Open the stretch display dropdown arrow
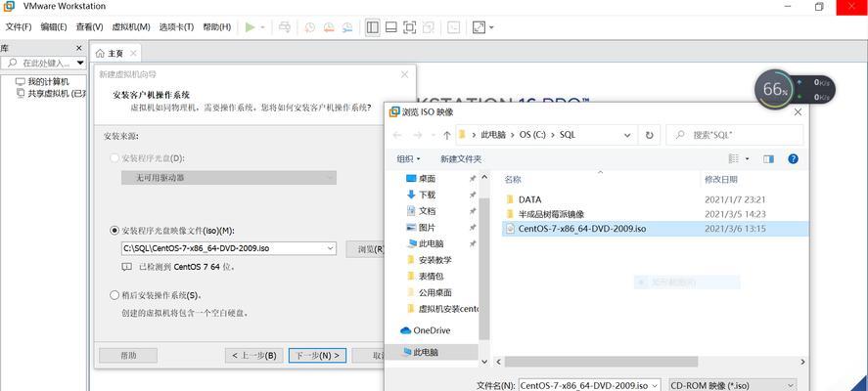Image resolution: width=868 pixels, height=391 pixels. coord(491,27)
